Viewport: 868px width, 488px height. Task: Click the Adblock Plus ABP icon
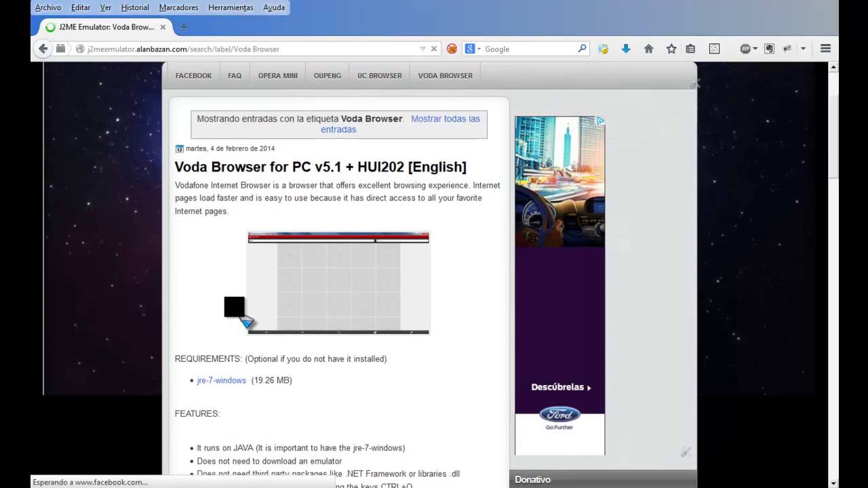[x=745, y=49]
